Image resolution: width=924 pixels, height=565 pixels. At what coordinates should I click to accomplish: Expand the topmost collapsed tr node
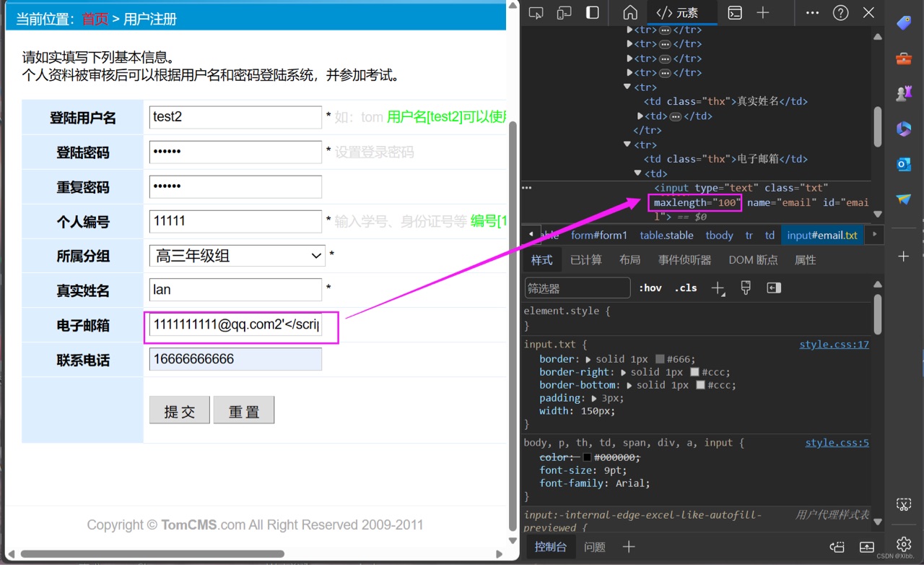pyautogui.click(x=629, y=30)
